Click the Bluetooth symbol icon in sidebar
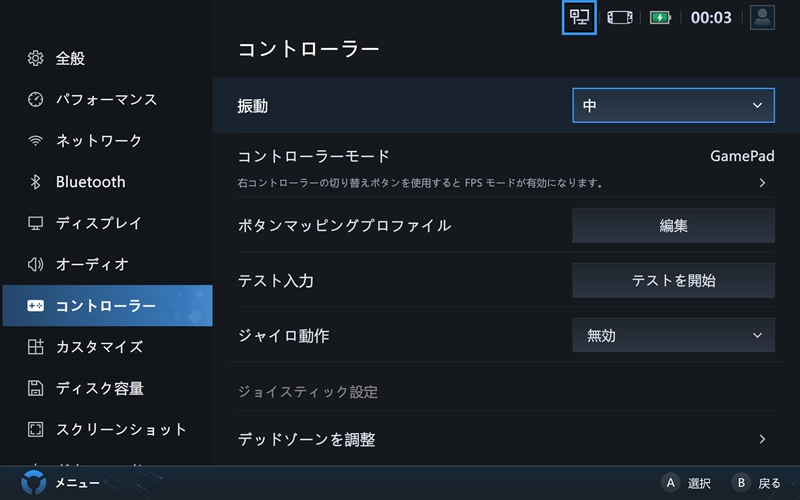This screenshot has height=500, width=800. coord(35,182)
